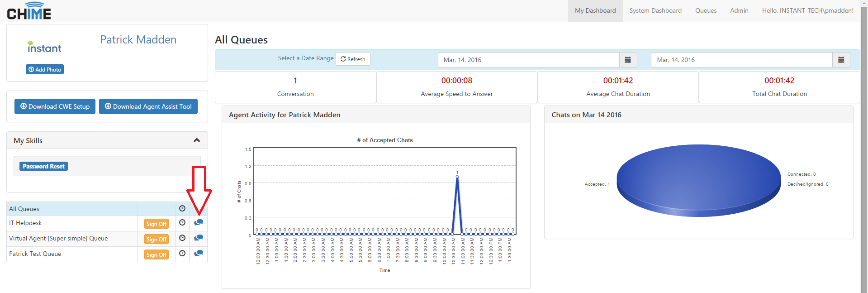Click the start date input field

528,60
